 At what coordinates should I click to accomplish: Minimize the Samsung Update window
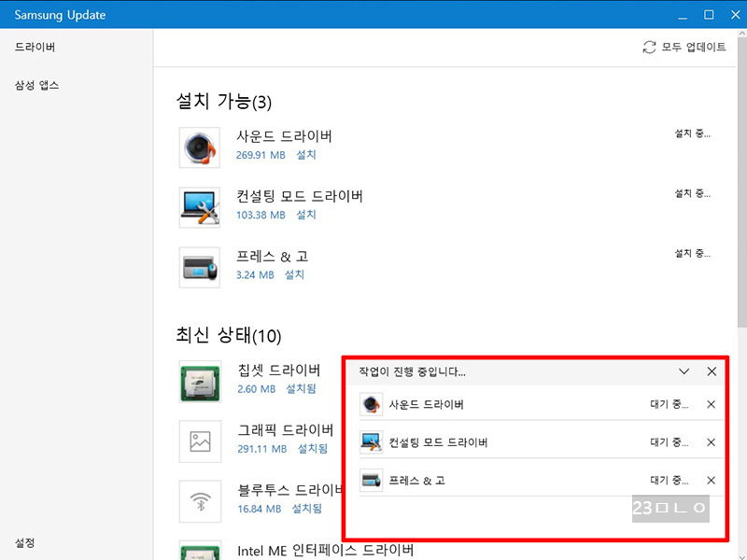[683, 16]
